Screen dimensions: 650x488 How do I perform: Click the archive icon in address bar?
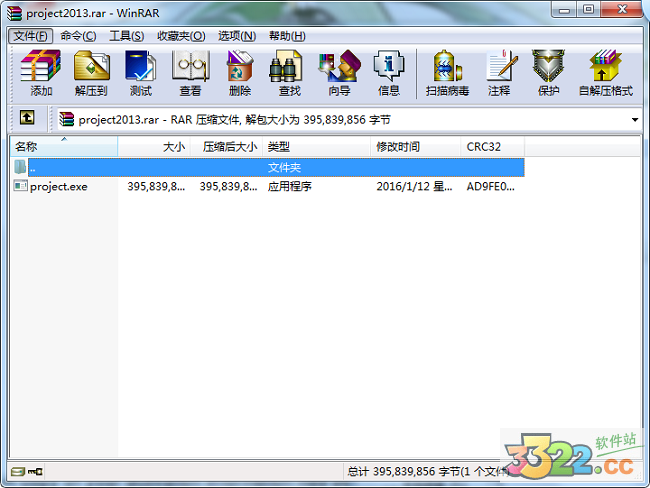pos(66,119)
